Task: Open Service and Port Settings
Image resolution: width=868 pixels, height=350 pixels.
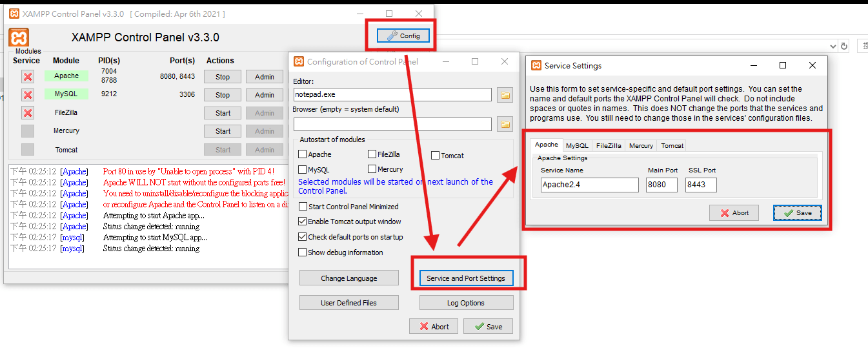Action: click(x=466, y=278)
